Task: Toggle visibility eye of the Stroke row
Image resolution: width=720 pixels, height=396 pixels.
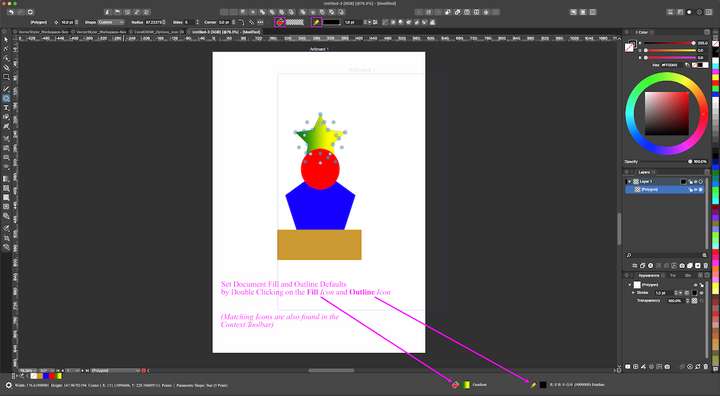Action: point(701,293)
